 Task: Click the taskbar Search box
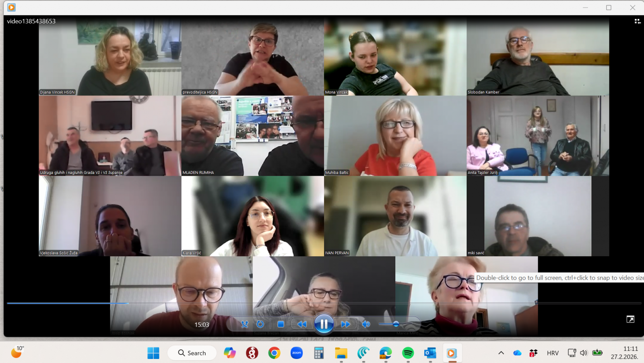click(192, 353)
